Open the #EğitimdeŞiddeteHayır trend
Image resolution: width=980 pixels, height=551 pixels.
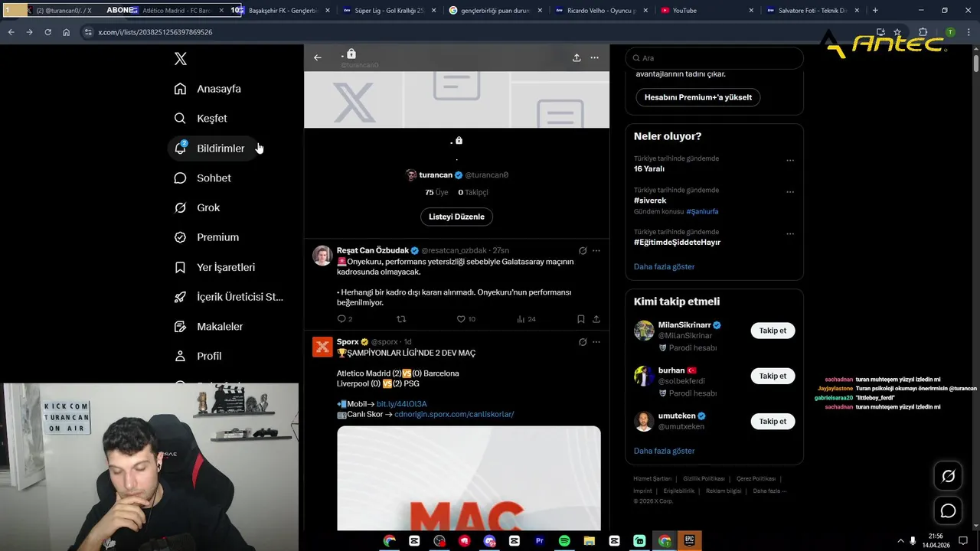point(677,243)
